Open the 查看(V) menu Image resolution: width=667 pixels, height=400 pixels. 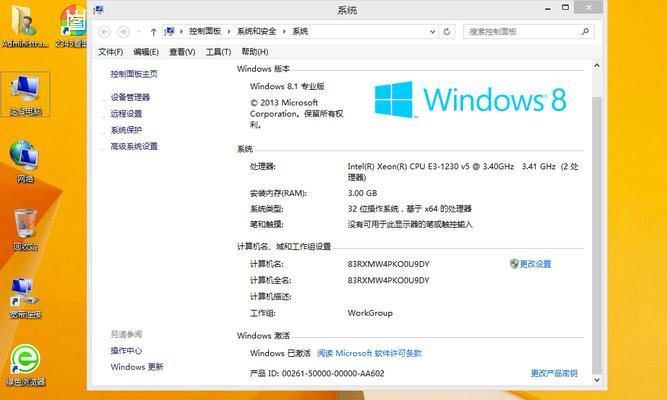(182, 52)
